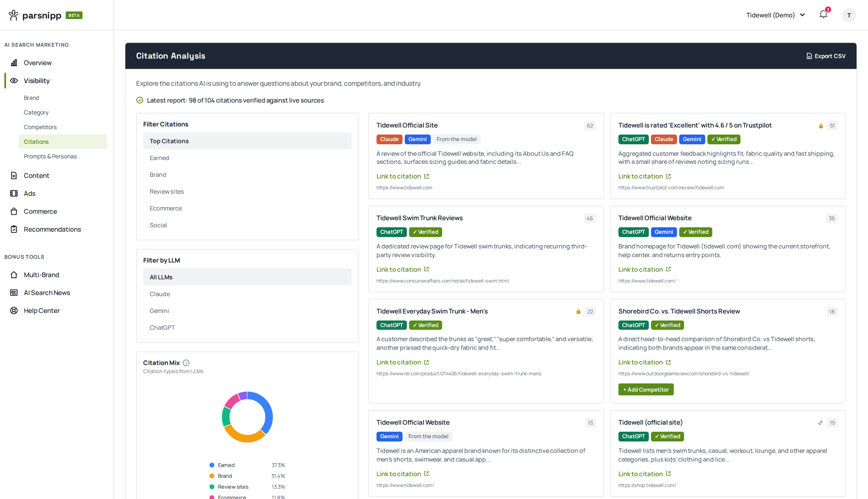
Task: Open Link to citation for Shorebird Co. review
Action: click(644, 362)
